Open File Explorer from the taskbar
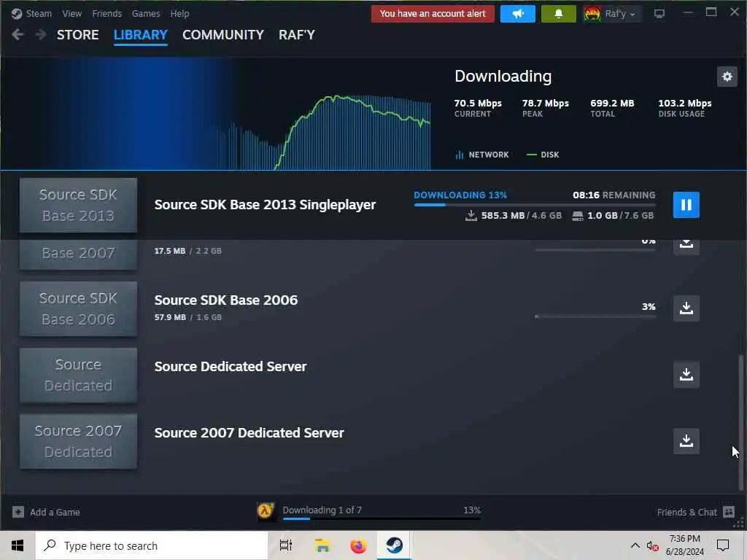 tap(322, 545)
